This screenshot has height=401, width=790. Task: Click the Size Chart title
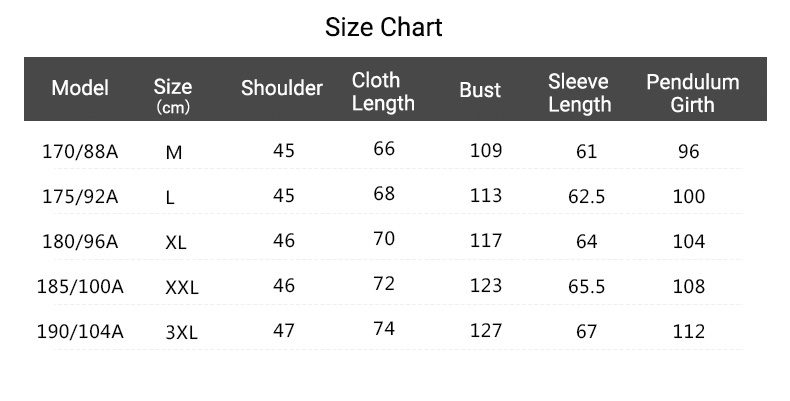click(383, 27)
